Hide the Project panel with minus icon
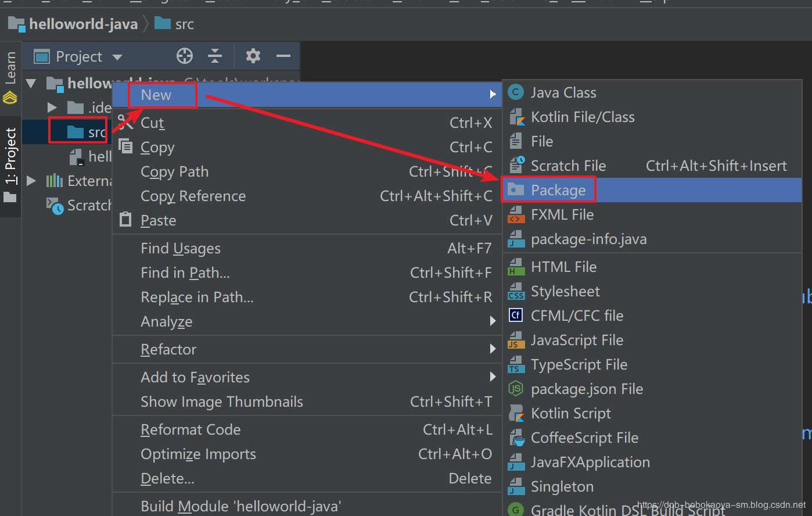 [283, 56]
